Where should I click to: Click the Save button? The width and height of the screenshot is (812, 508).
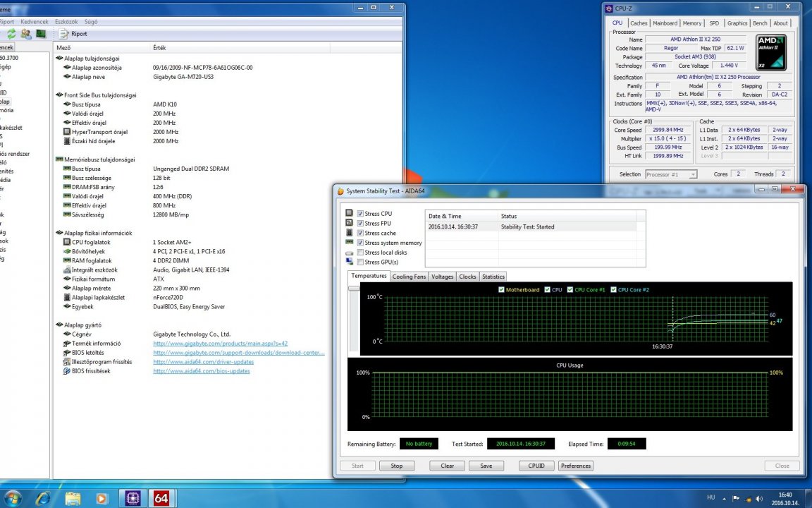pos(486,466)
